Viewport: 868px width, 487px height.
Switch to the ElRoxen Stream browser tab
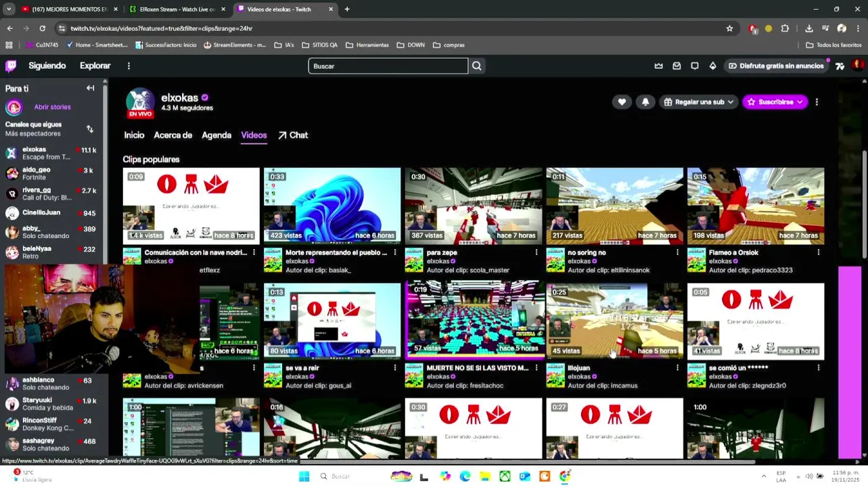tap(177, 9)
